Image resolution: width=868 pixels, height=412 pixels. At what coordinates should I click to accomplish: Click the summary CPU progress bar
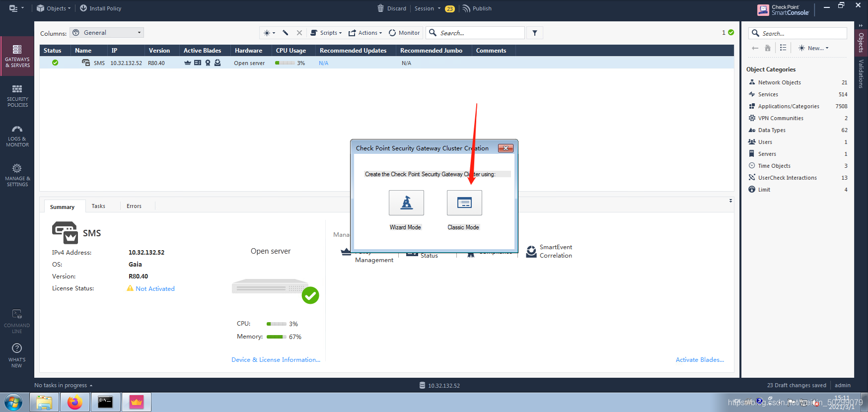click(x=277, y=324)
